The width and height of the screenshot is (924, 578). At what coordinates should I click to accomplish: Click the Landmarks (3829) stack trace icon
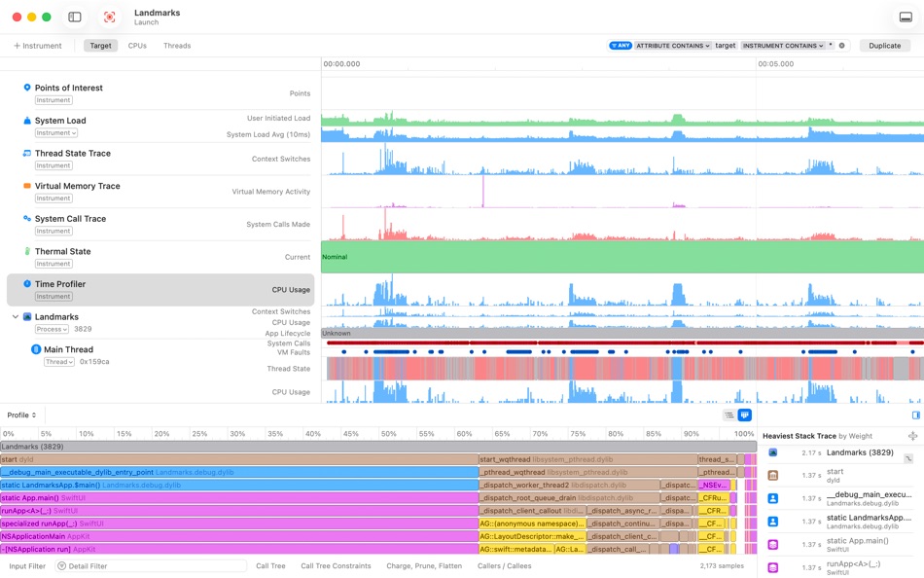coord(772,452)
